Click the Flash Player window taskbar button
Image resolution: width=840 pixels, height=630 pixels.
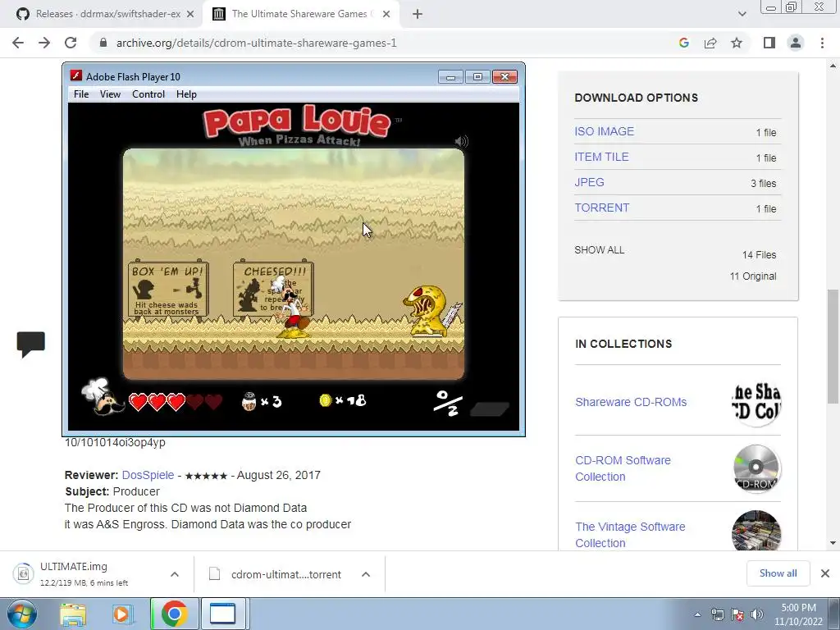tap(222, 614)
